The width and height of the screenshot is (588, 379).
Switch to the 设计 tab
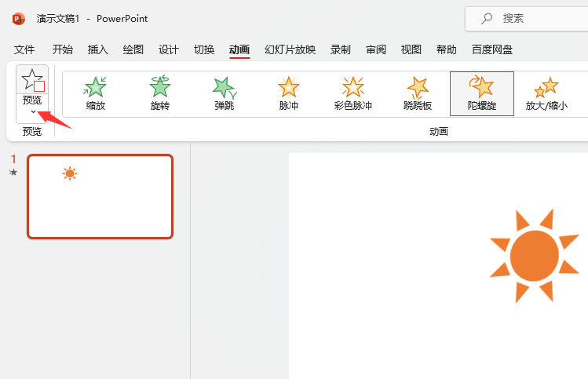pos(168,49)
